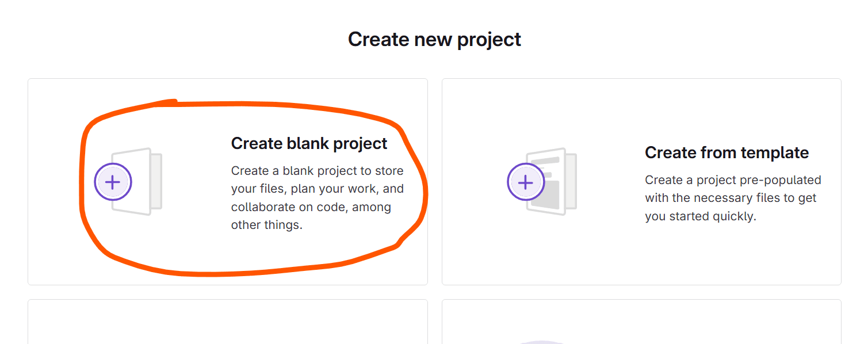This screenshot has width=868, height=344.
Task: Click the circled plus symbol beside blank project text
Action: click(x=113, y=182)
